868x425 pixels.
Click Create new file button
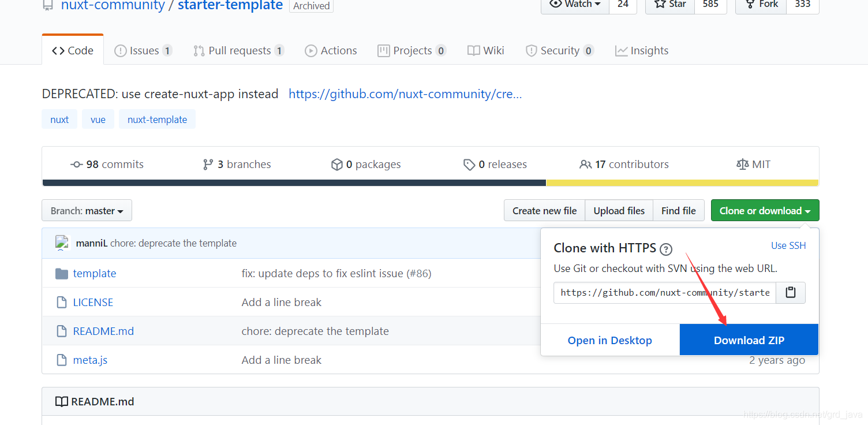[x=544, y=210]
